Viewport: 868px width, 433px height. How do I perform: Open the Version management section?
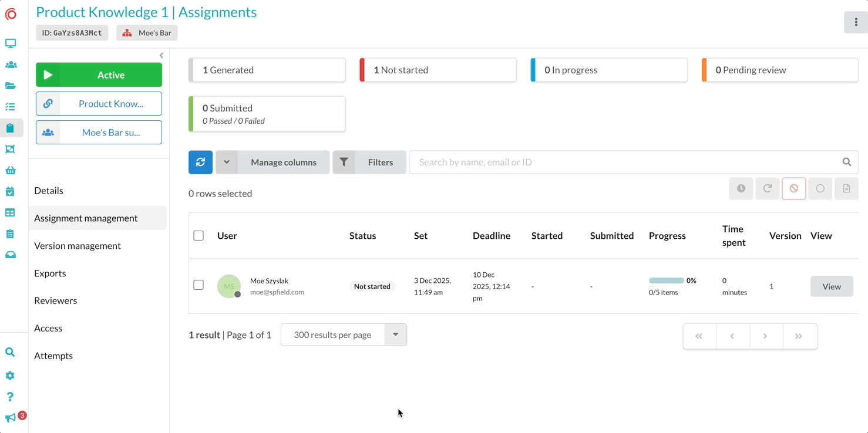(x=78, y=246)
